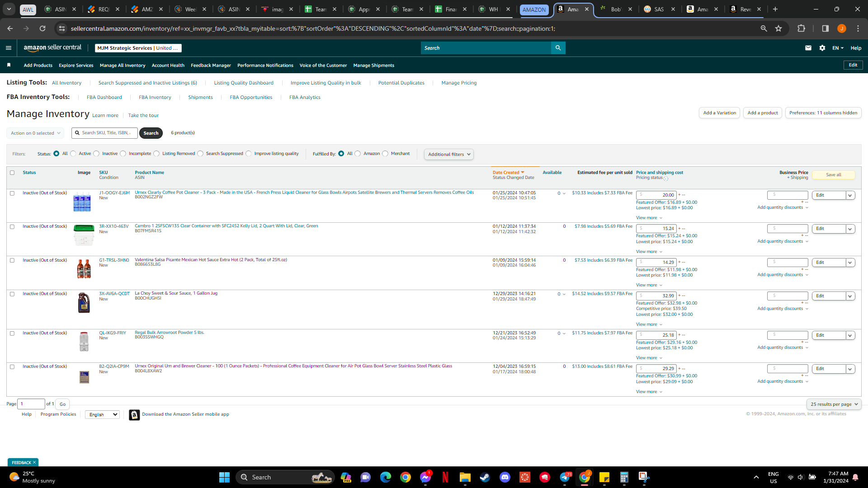868x488 pixels.
Task: Open Manage All Inventory menu item
Action: [123, 66]
